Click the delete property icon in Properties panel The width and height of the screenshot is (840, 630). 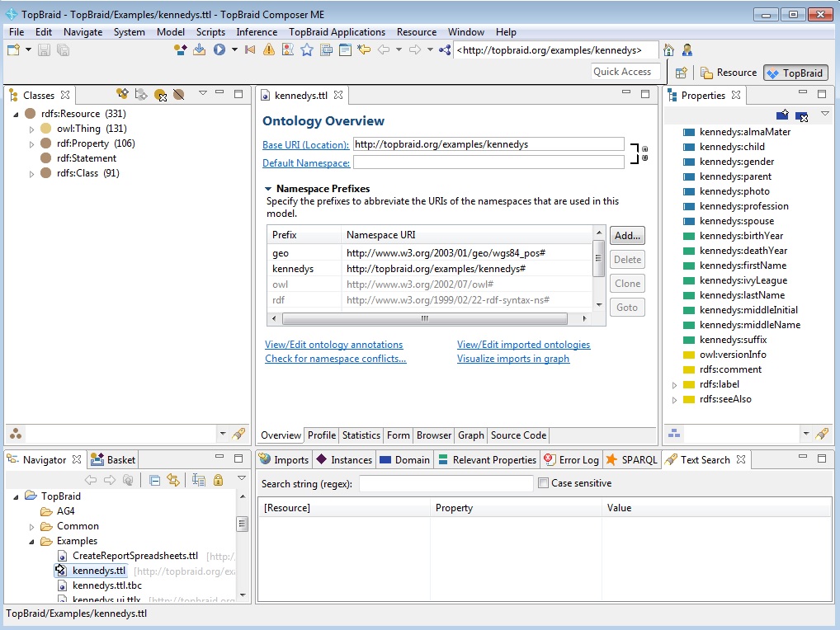pos(801,115)
